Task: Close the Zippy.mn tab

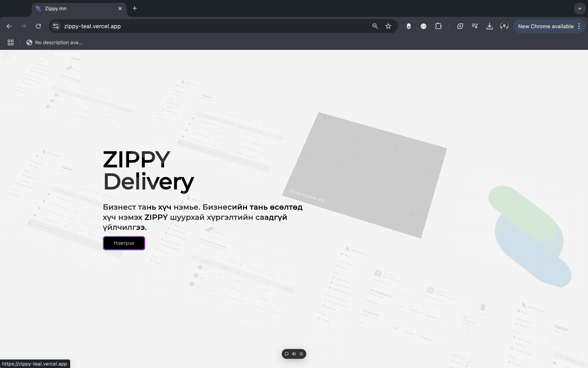Action: point(120,9)
